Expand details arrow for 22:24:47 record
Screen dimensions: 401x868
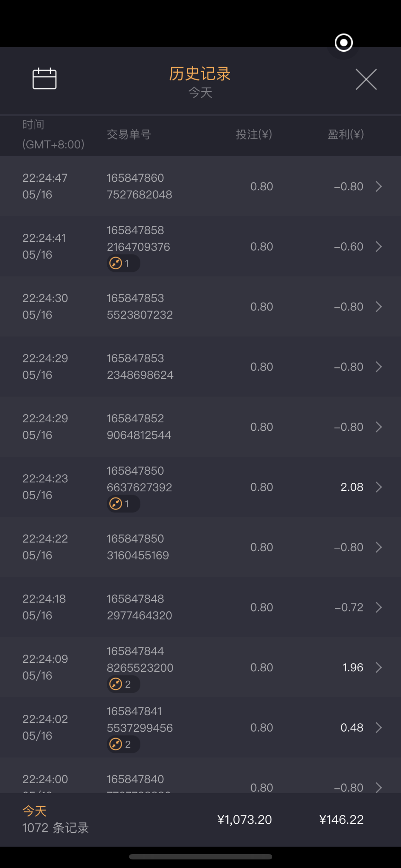point(379,186)
